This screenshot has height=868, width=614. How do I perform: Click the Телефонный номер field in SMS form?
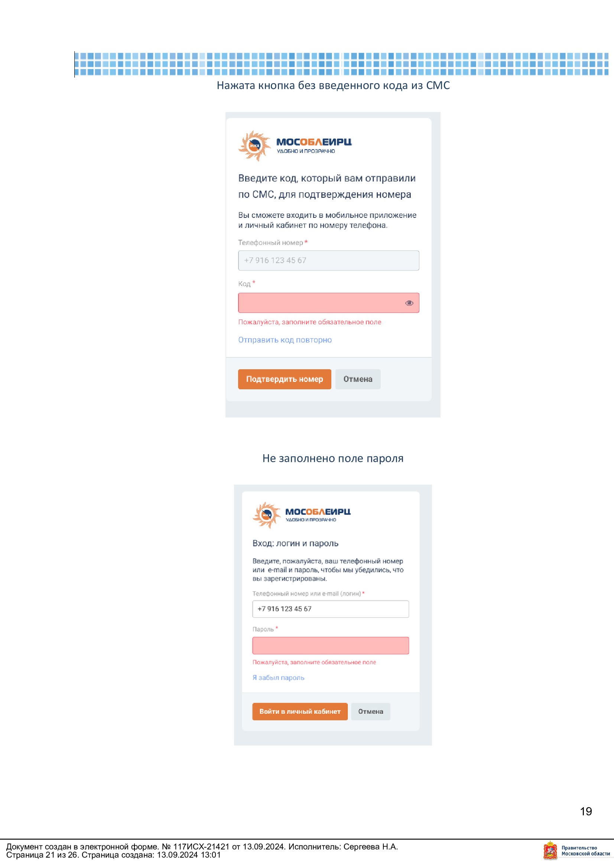click(328, 261)
